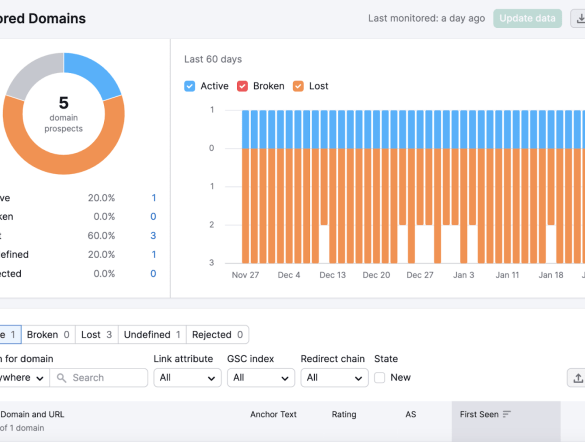Click the Update data button
585x442 pixels.
coord(527,18)
